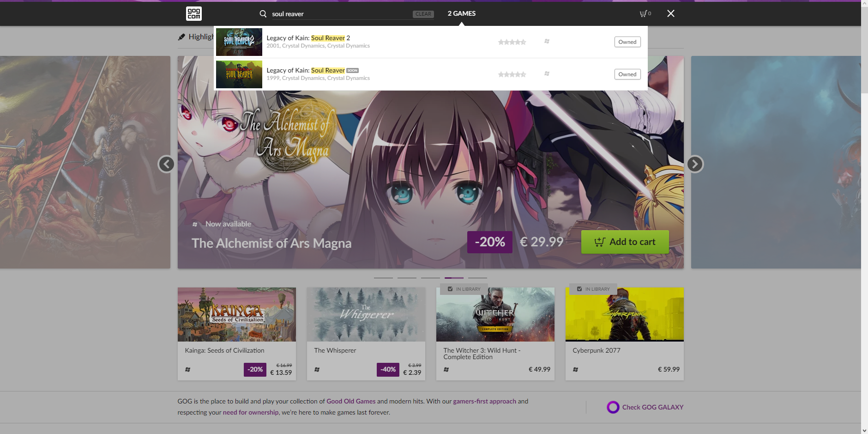
Task: Click star rating for Soul Reaver 2
Action: 512,42
